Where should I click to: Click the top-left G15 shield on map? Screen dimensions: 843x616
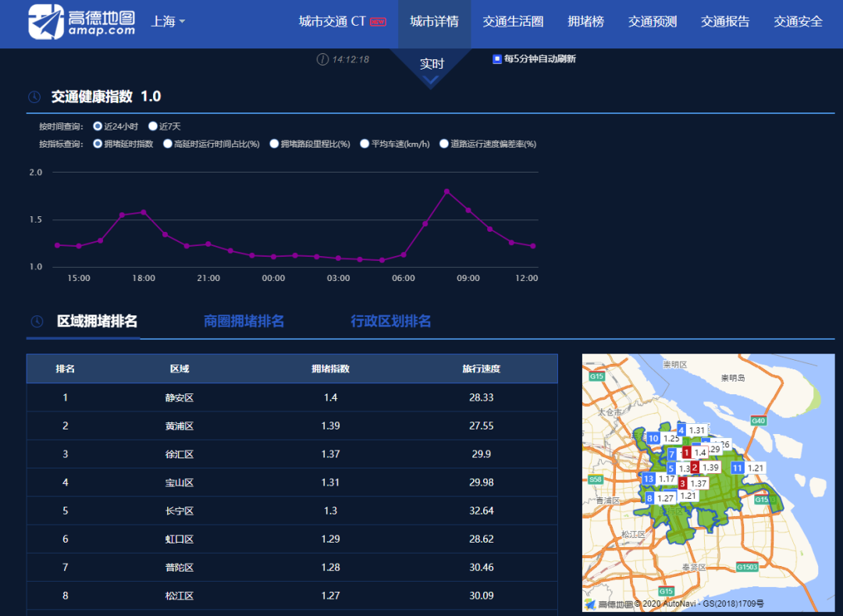(597, 377)
